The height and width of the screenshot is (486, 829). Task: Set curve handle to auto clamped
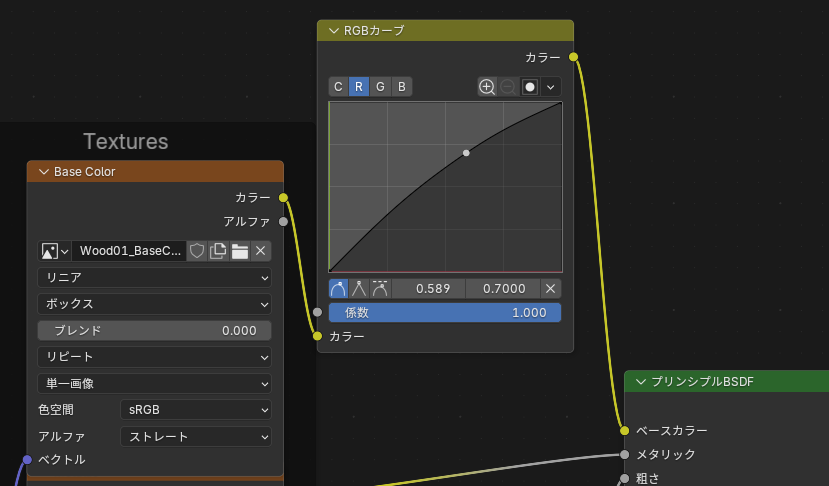pos(380,289)
